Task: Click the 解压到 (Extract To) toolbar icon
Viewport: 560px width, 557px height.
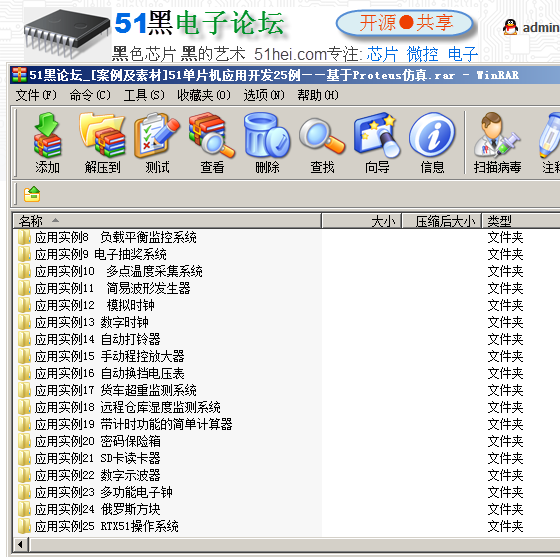Action: tap(102, 142)
